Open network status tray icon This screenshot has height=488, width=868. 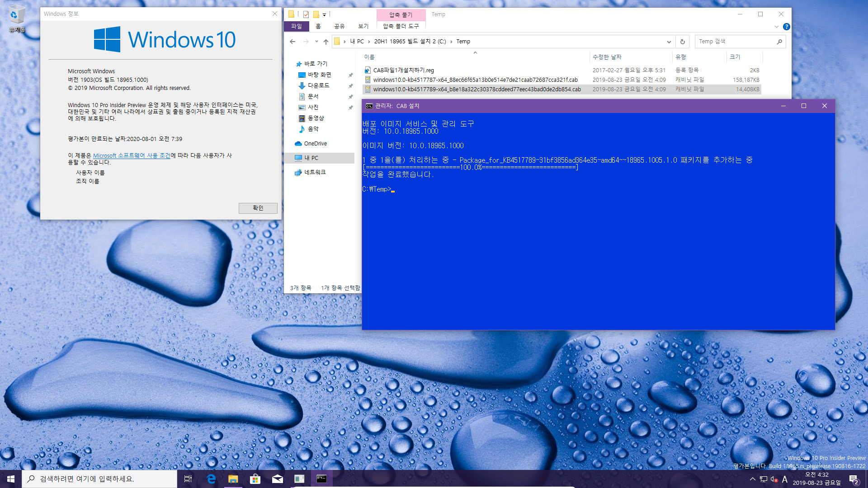764,479
